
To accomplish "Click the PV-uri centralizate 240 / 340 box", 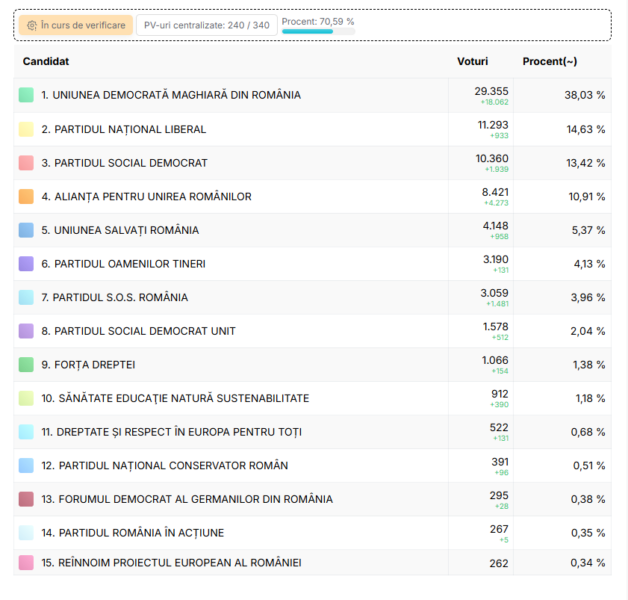I will [x=205, y=25].
